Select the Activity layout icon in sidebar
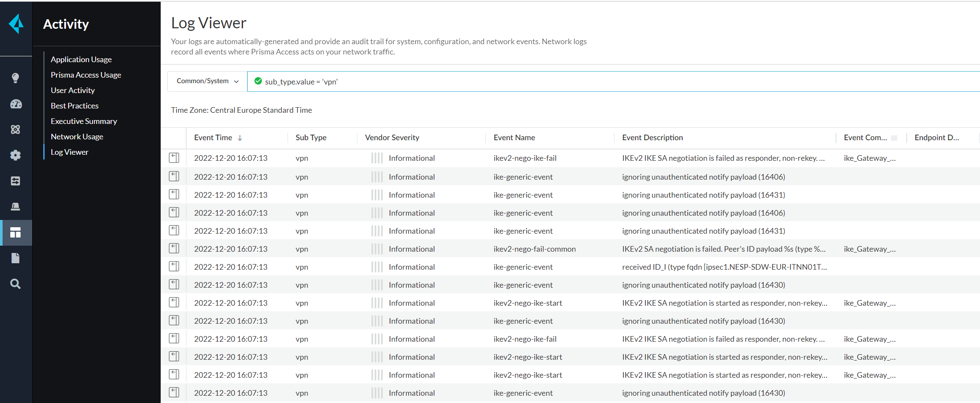Image resolution: width=980 pixels, height=403 pixels. click(15, 233)
